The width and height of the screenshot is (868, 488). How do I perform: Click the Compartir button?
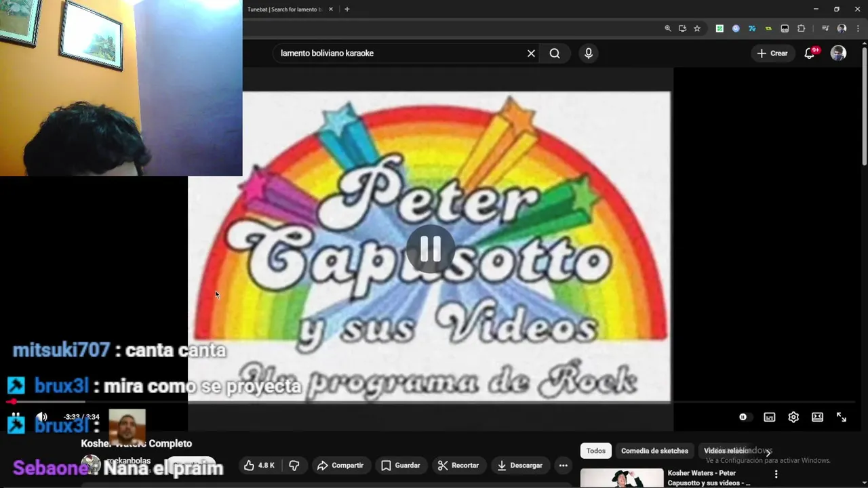pos(340,466)
